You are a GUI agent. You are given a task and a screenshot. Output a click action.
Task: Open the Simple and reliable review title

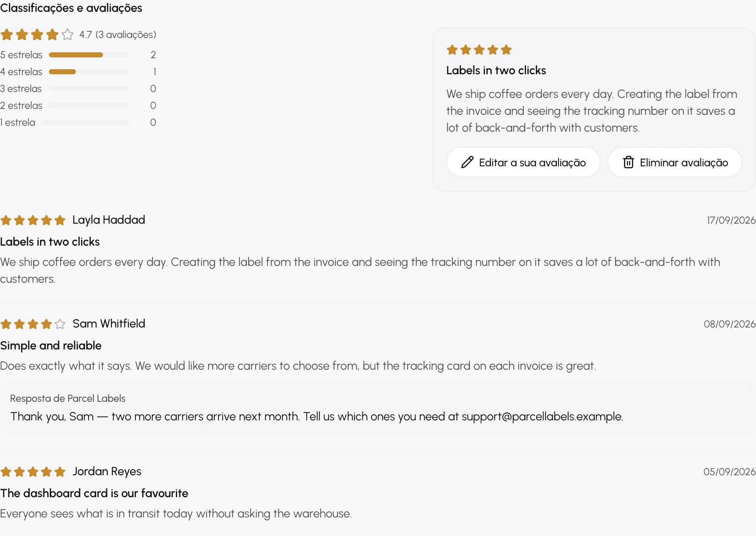coord(51,346)
